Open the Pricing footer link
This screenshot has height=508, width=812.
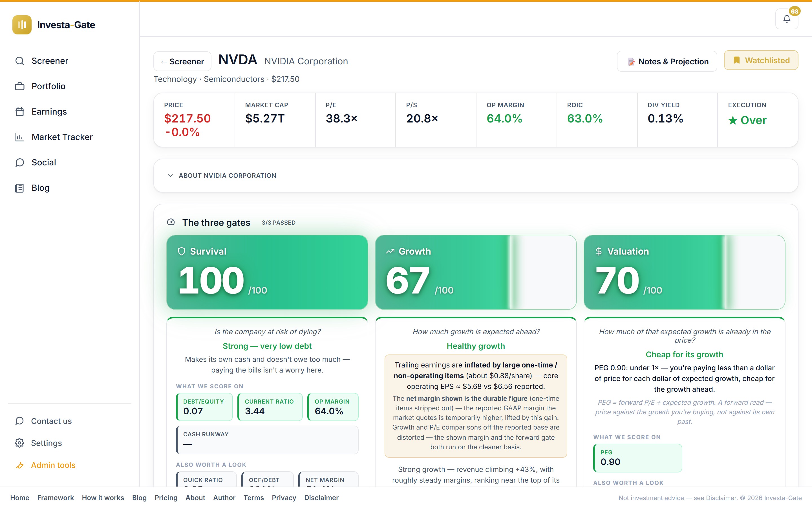click(166, 498)
